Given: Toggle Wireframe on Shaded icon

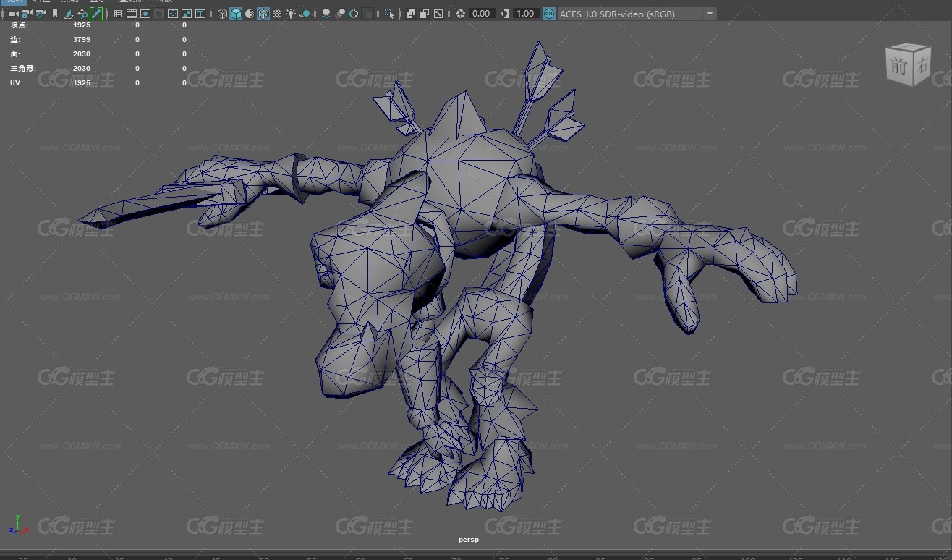Looking at the screenshot, I should pyautogui.click(x=263, y=14).
